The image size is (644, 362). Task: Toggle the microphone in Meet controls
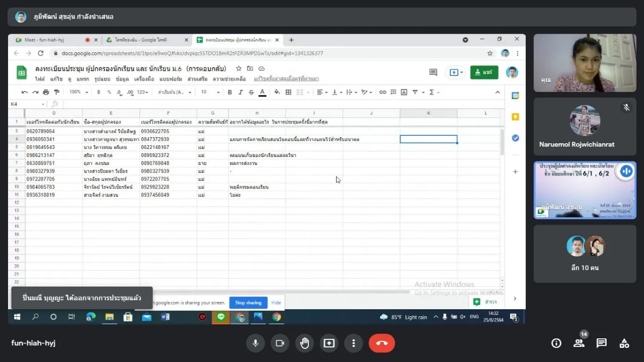pyautogui.click(x=256, y=343)
